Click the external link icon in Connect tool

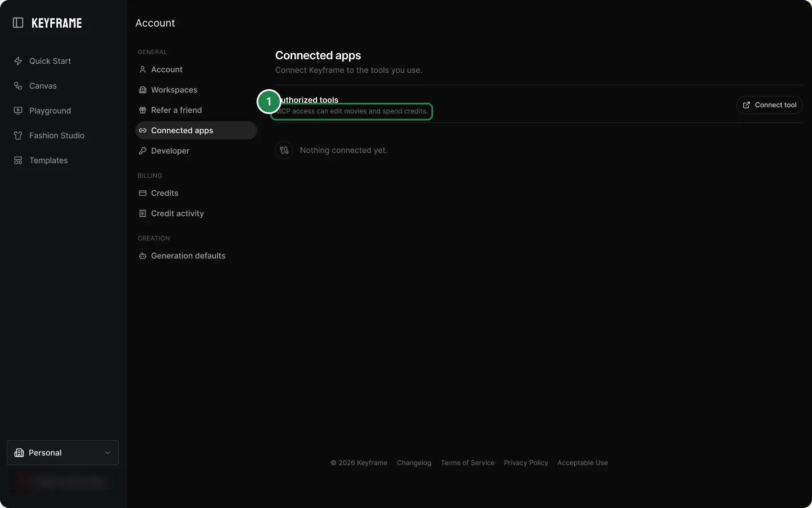click(747, 105)
